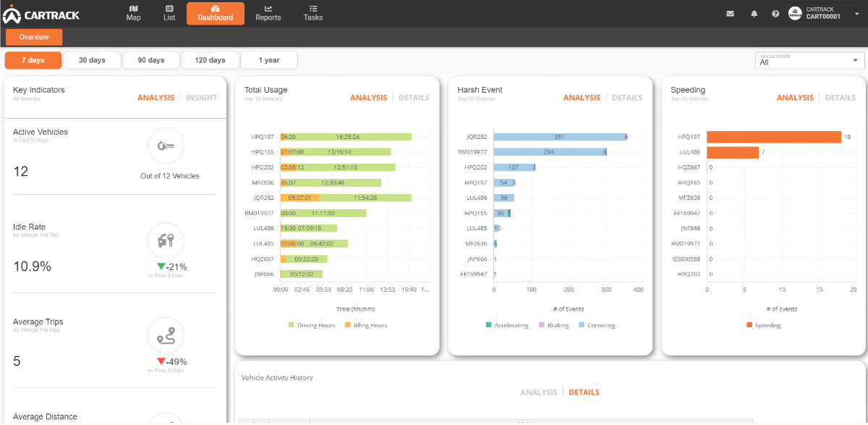The width and height of the screenshot is (868, 425).
Task: Click the Active Vehicles key icon
Action: click(166, 146)
